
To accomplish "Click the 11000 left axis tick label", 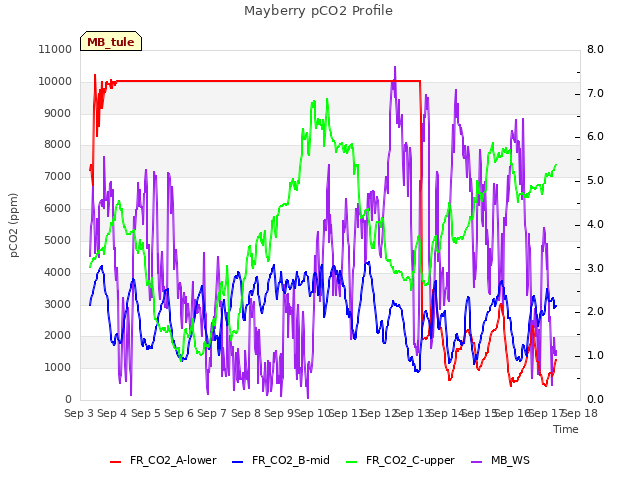I will pos(55,49).
